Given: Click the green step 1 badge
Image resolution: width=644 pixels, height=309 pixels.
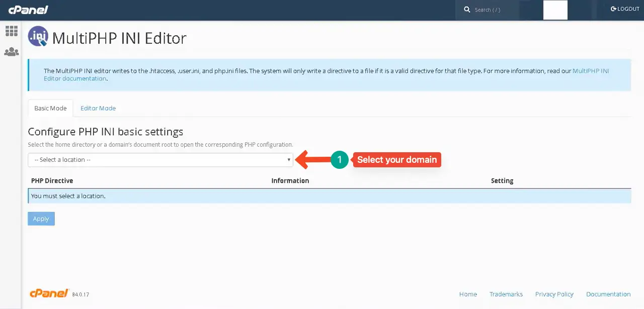Looking at the screenshot, I should point(340,160).
